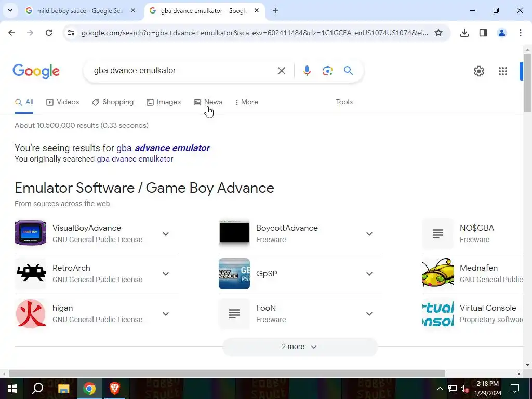Open Virtual Console logo thumbnail
Screen dimensions: 532x399
pos(437,314)
